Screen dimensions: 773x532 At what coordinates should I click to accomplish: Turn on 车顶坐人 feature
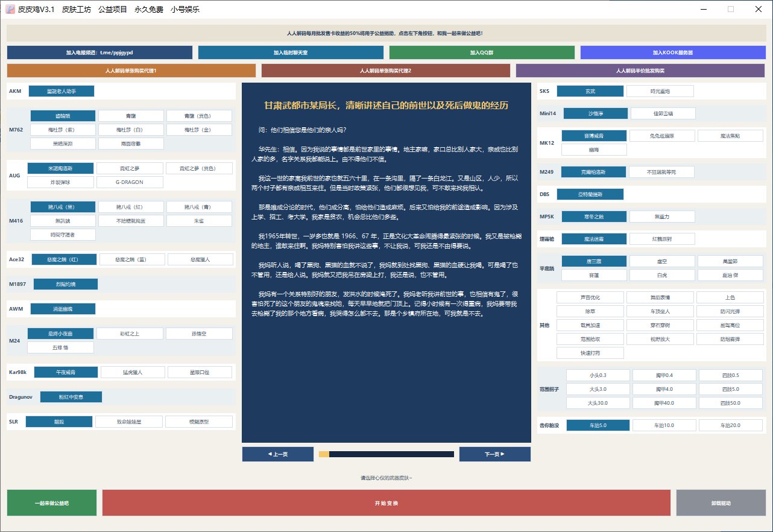660,311
